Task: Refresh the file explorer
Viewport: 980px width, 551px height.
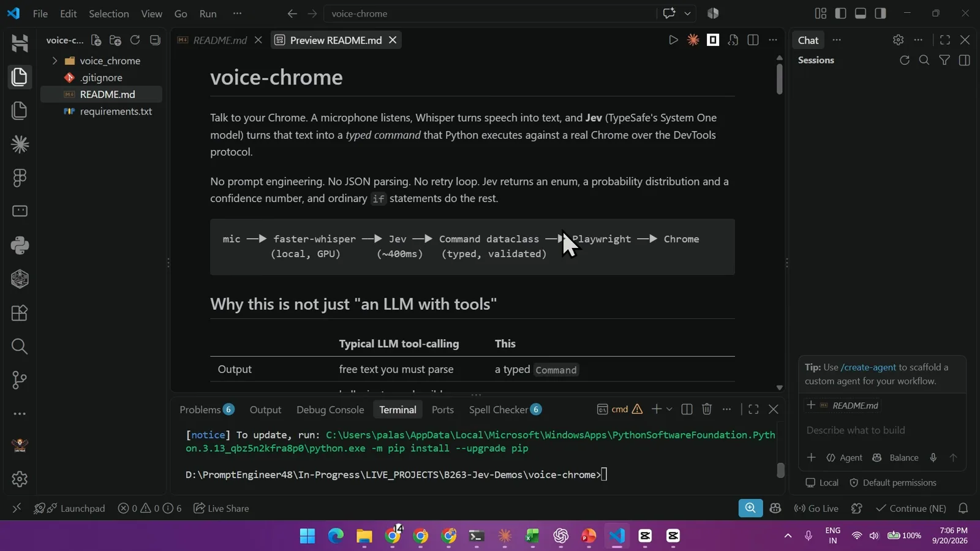Action: [x=135, y=40]
